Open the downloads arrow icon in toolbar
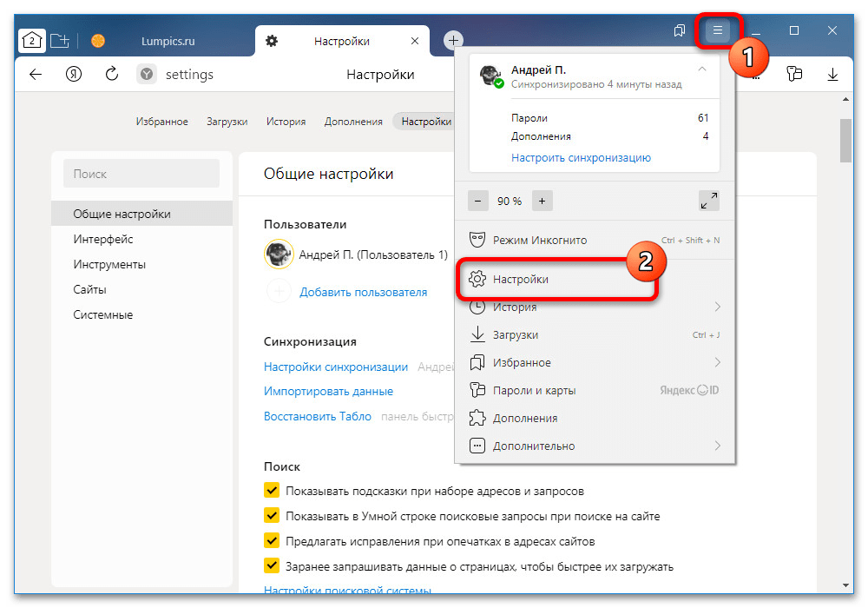Image resolution: width=868 pixels, height=608 pixels. pos(832,74)
